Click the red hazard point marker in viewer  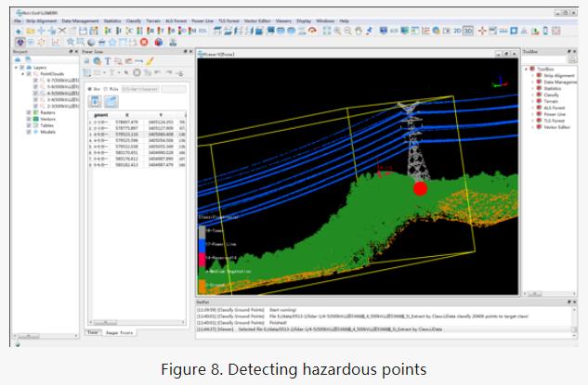[x=421, y=188]
